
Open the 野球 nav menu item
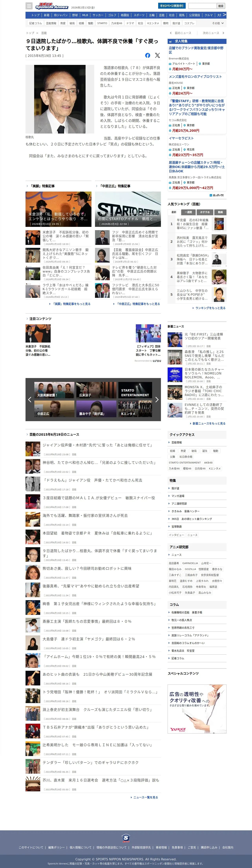(75, 15)
